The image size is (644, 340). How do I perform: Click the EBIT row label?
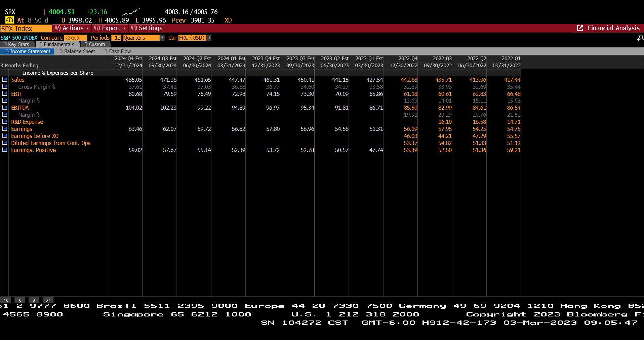pos(17,94)
